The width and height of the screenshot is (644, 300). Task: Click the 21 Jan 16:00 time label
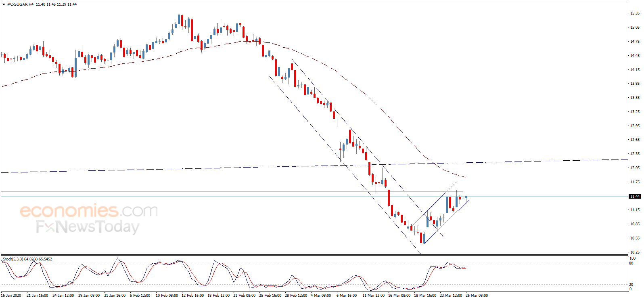(37, 296)
